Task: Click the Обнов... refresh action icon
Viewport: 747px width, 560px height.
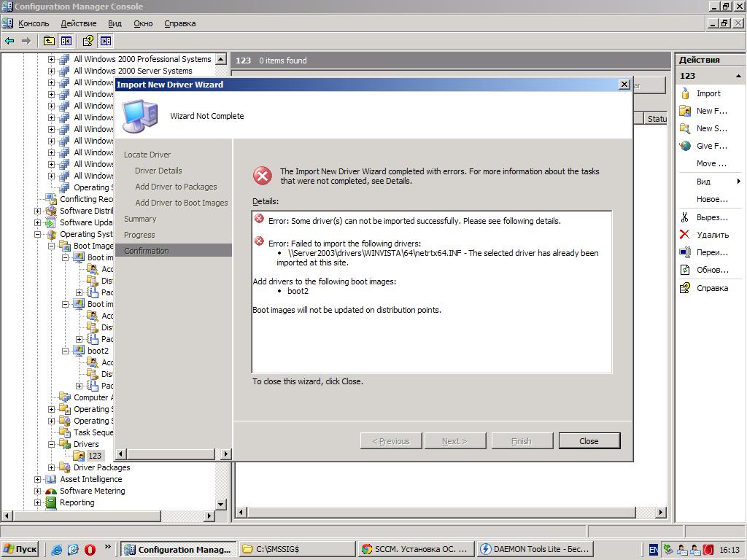Action: pyautogui.click(x=685, y=270)
